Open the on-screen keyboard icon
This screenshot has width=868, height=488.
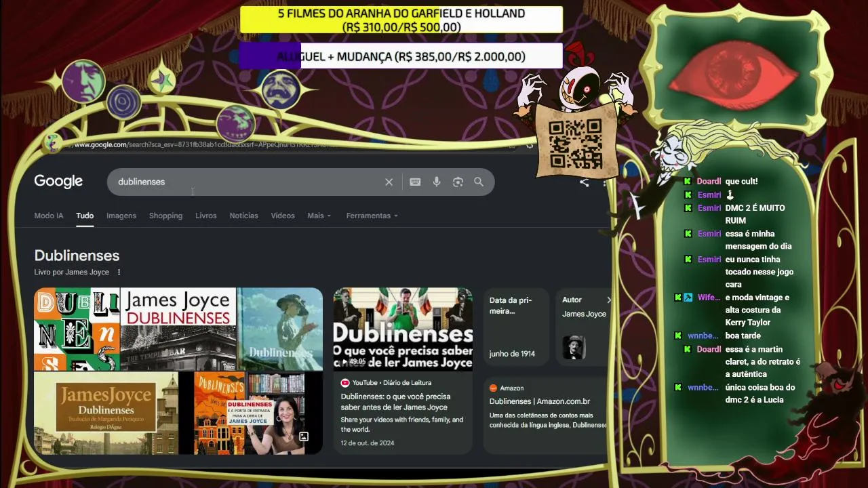415,182
